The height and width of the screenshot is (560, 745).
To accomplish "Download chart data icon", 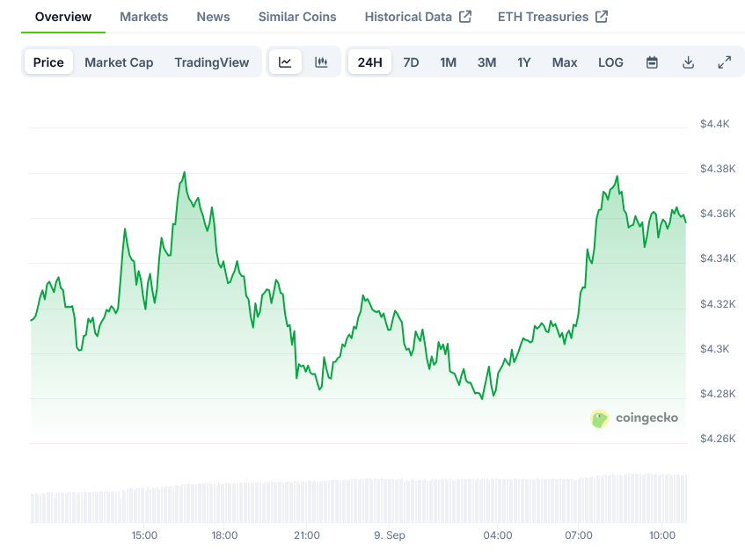I will click(688, 62).
